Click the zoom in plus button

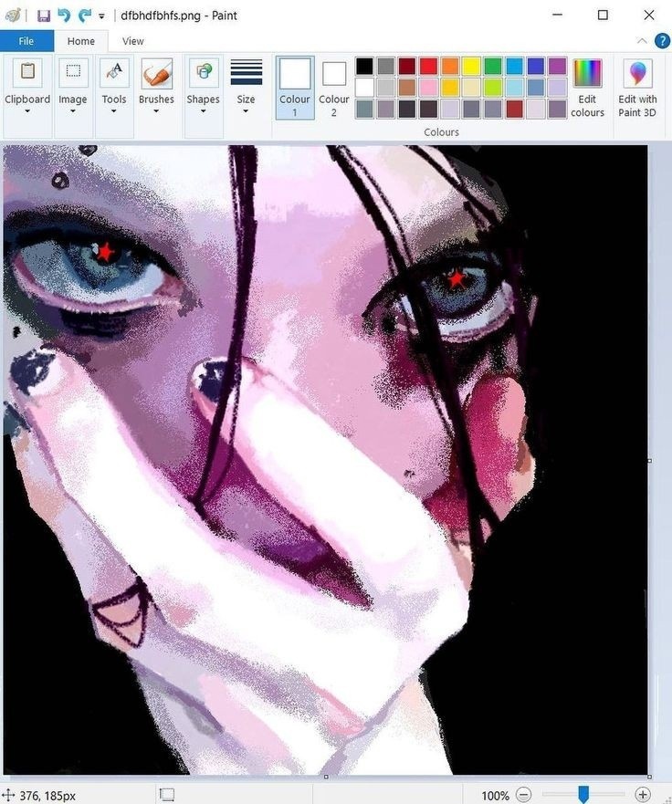click(643, 795)
